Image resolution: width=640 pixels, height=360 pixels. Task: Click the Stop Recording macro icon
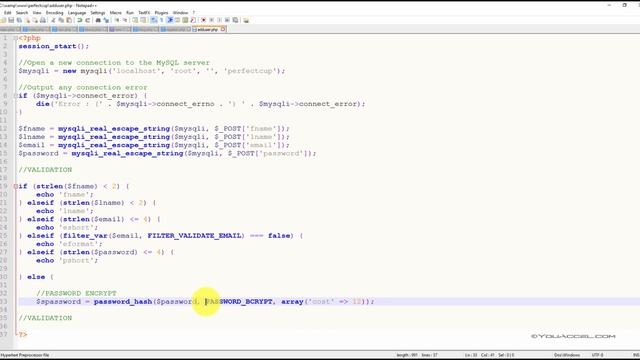211,20
